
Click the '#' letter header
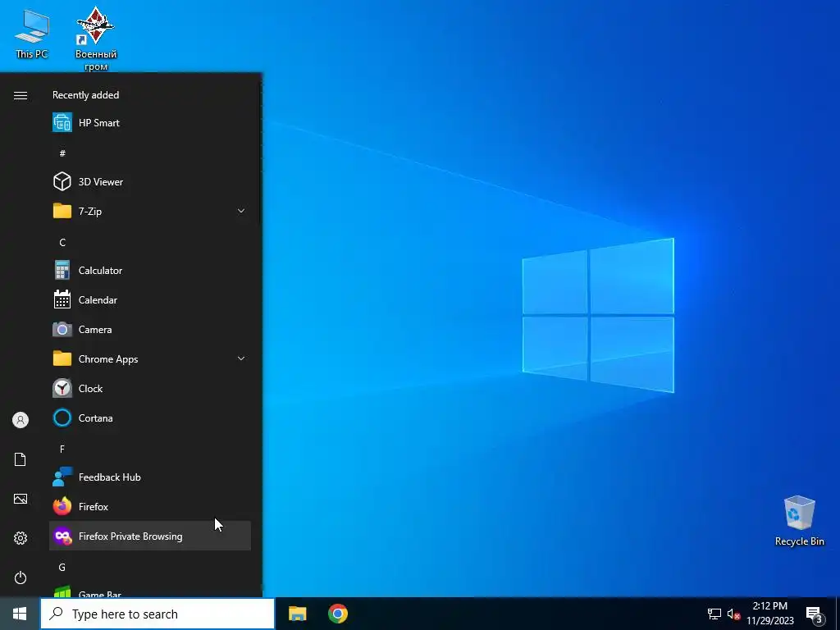[62, 153]
